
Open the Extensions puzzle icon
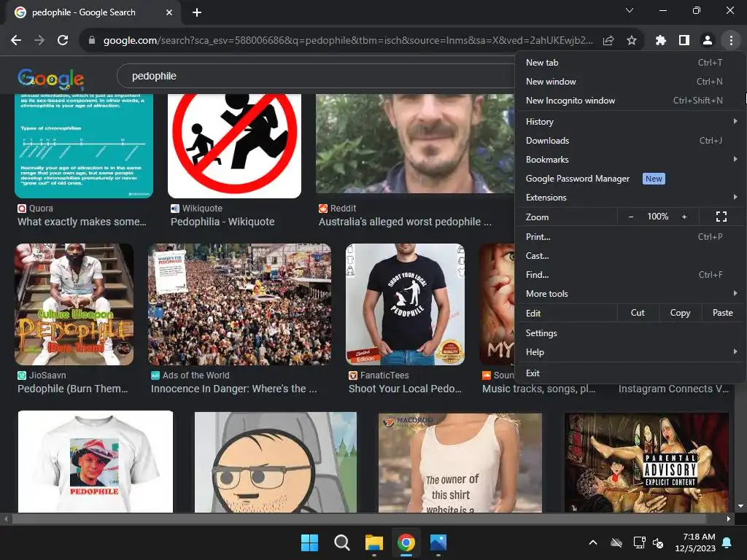tap(661, 41)
